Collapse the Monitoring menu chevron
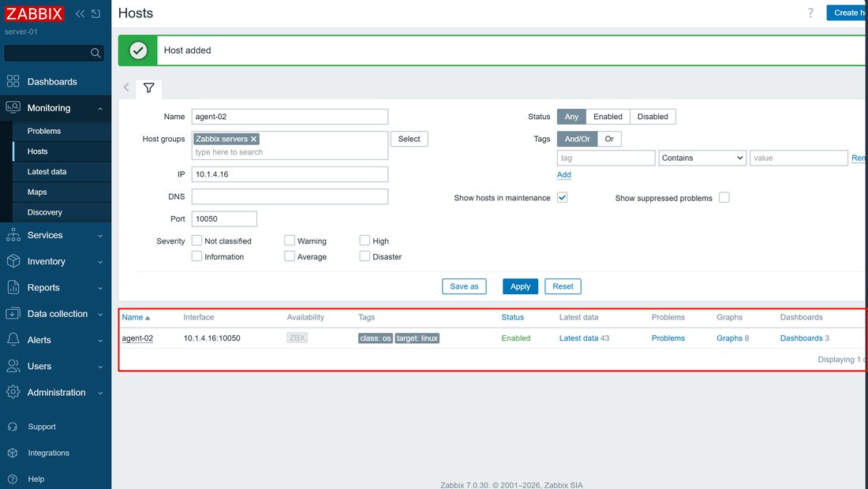 100,108
